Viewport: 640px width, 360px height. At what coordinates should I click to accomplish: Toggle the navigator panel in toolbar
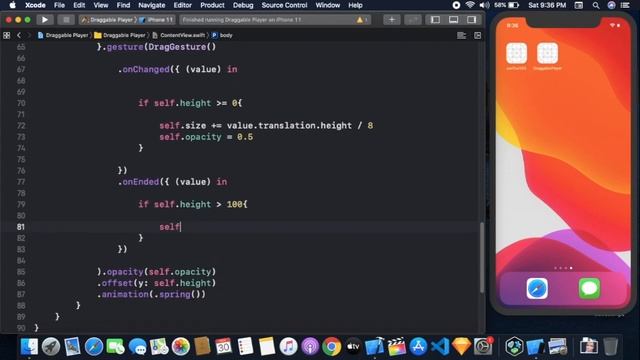435,20
